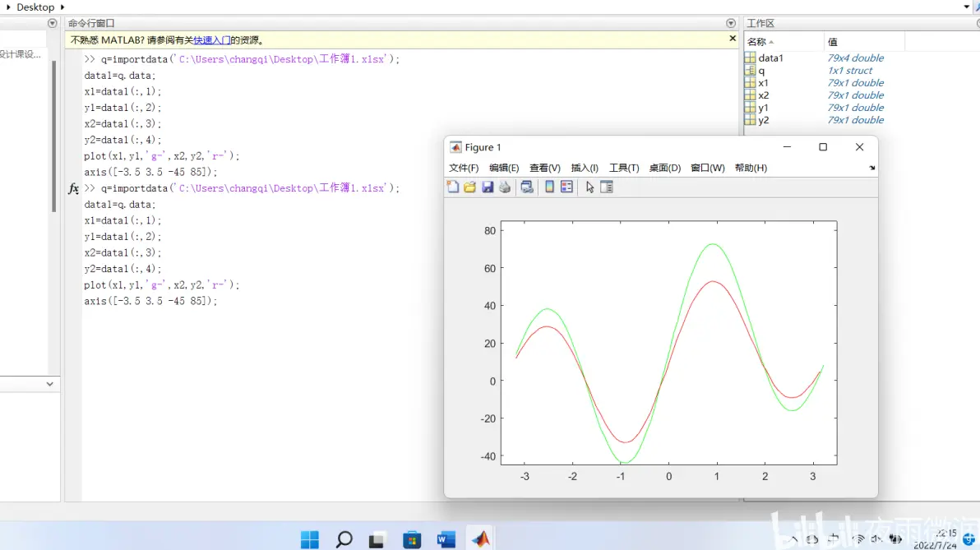The width and height of the screenshot is (980, 550).
Task: Open 帮助(H) menu in Figure 1
Action: click(x=751, y=168)
